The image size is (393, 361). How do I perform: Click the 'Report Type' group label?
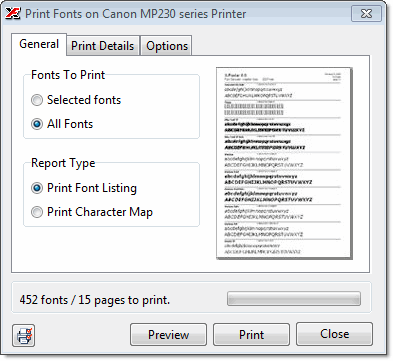[63, 163]
